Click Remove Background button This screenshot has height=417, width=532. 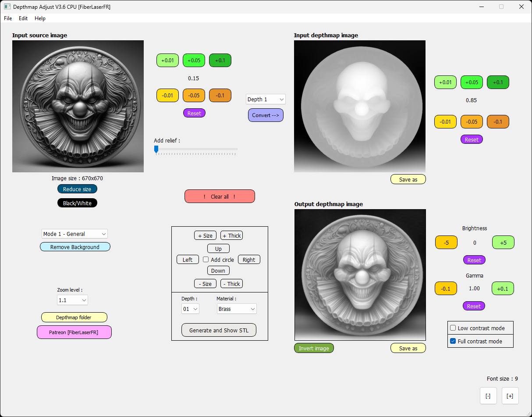[x=75, y=247]
